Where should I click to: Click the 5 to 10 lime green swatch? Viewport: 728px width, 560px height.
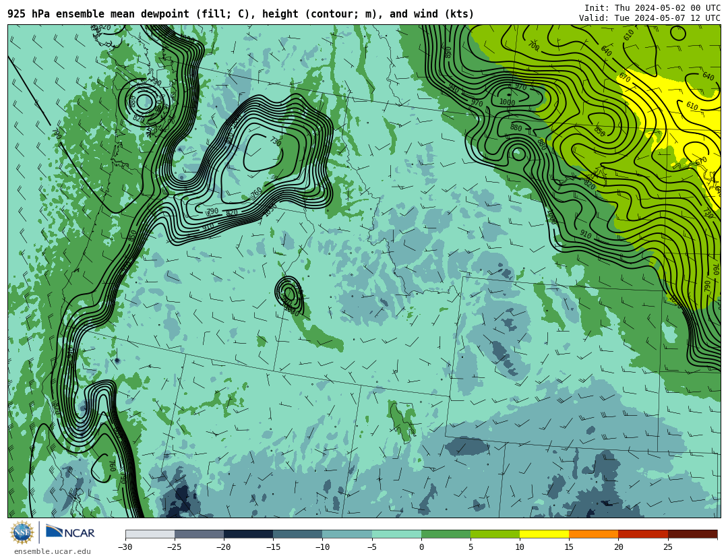click(x=495, y=534)
